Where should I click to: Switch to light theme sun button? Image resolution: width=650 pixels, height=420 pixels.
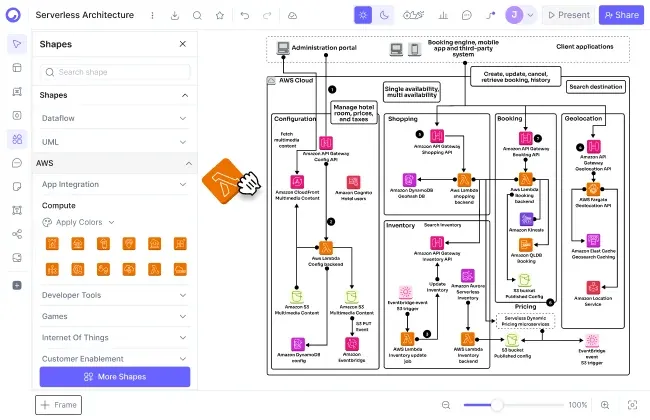point(363,15)
